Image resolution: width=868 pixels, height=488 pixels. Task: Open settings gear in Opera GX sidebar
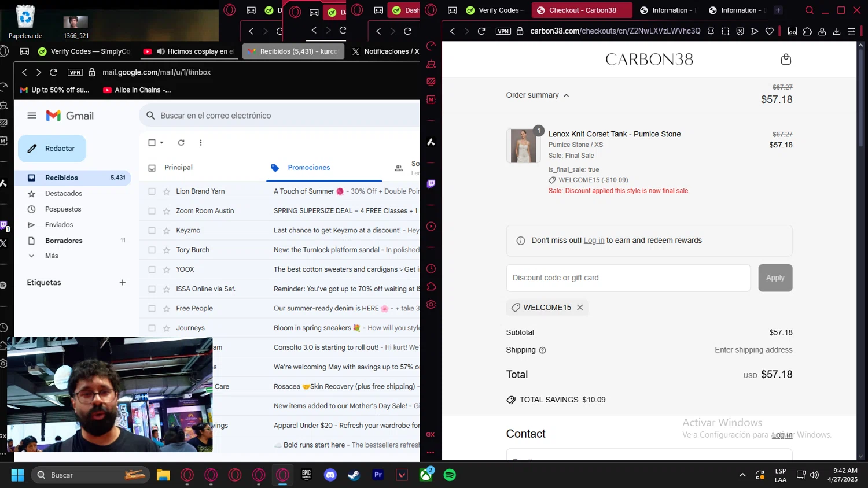[431, 305]
